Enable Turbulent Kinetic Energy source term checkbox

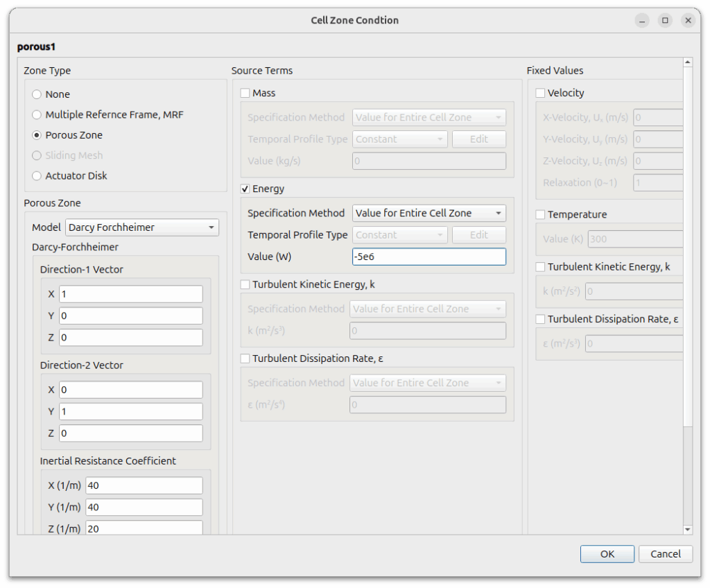[x=245, y=284]
